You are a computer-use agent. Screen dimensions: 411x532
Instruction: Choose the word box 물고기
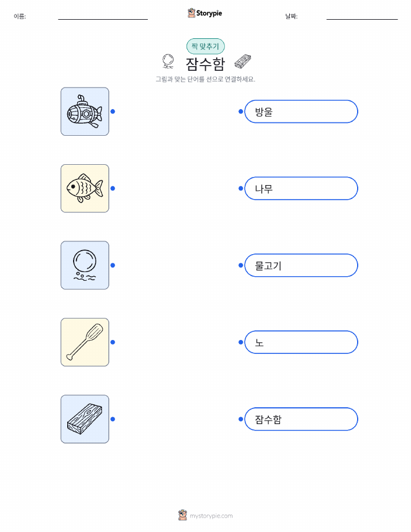[301, 265]
